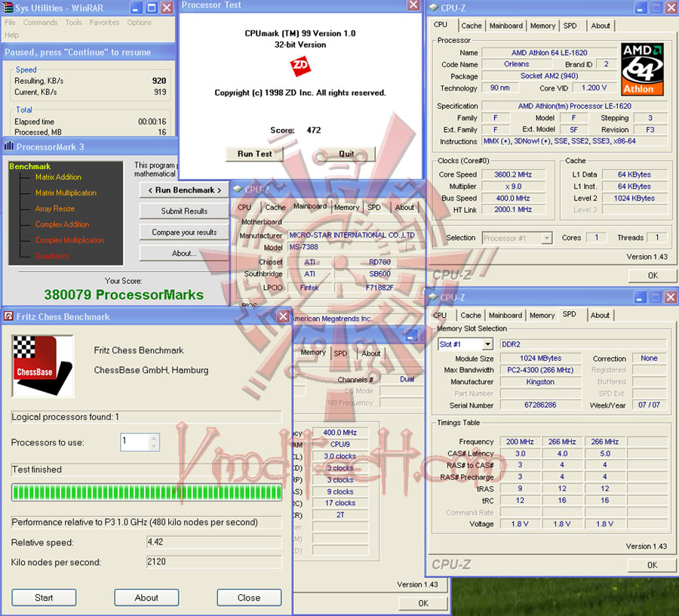Click the Processors to use spinner arrows
Image resolution: width=679 pixels, height=616 pixels.
click(x=153, y=442)
